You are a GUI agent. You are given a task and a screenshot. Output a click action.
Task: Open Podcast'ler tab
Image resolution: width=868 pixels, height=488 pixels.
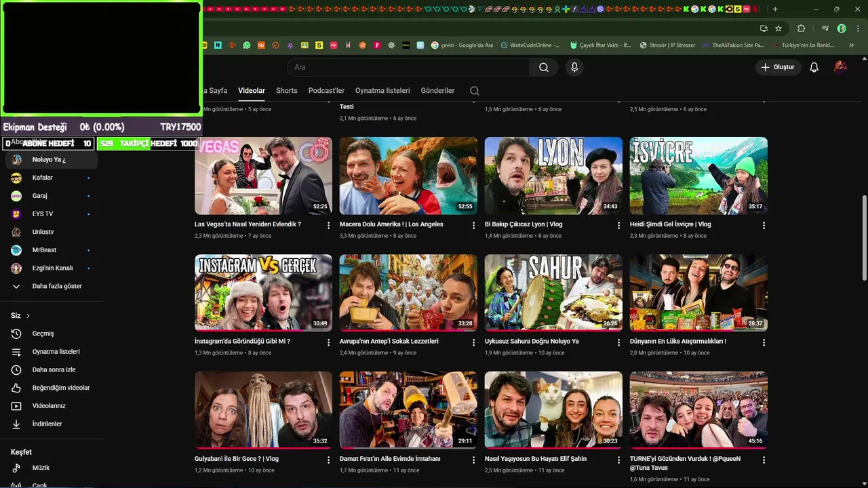pos(326,91)
